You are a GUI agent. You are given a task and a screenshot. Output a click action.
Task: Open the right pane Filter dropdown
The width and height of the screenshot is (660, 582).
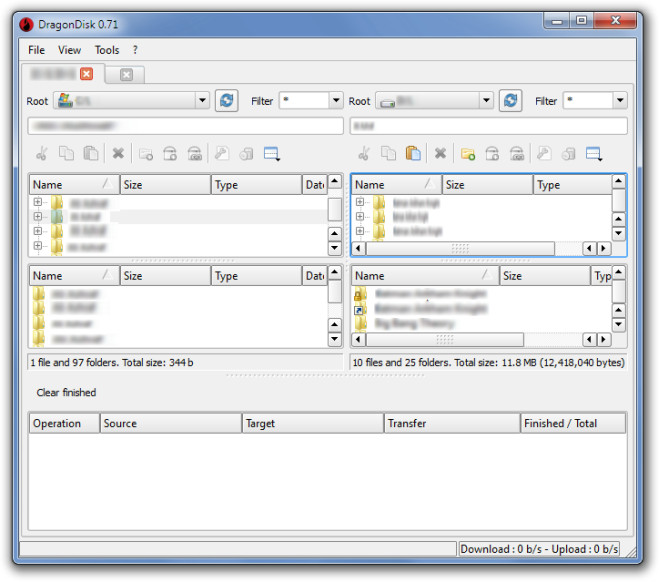(x=620, y=101)
